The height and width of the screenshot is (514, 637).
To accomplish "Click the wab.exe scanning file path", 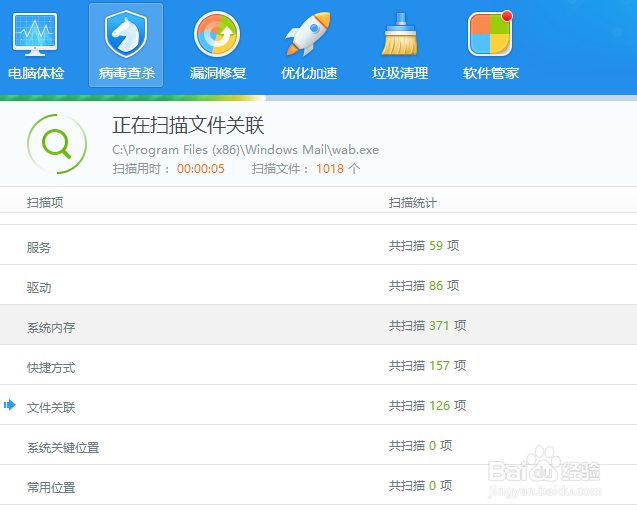I will coord(245,150).
